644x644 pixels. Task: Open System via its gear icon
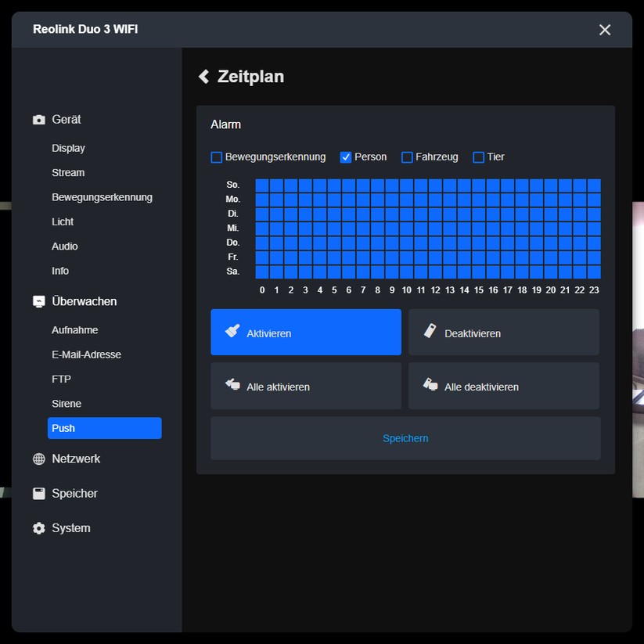click(x=38, y=528)
